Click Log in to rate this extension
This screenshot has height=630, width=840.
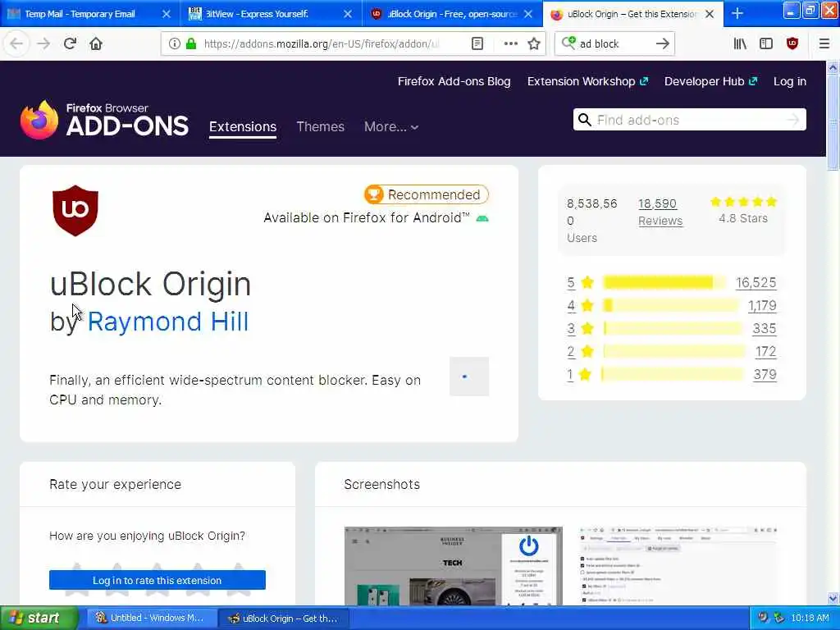(157, 580)
